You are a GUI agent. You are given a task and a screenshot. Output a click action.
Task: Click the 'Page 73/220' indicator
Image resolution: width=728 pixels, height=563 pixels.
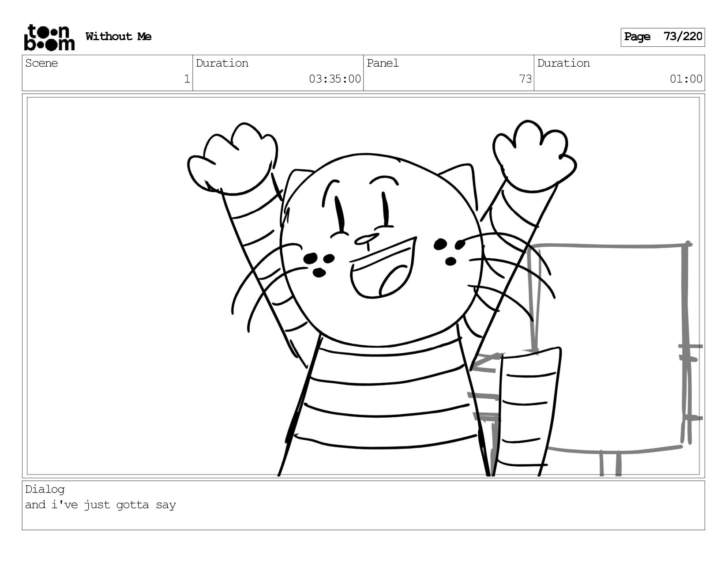(663, 37)
